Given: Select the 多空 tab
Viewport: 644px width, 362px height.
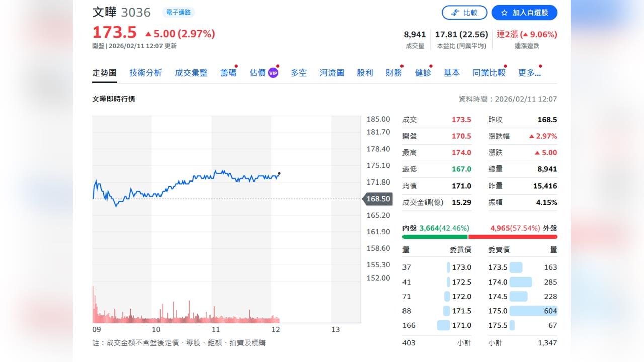Looking at the screenshot, I should (298, 72).
